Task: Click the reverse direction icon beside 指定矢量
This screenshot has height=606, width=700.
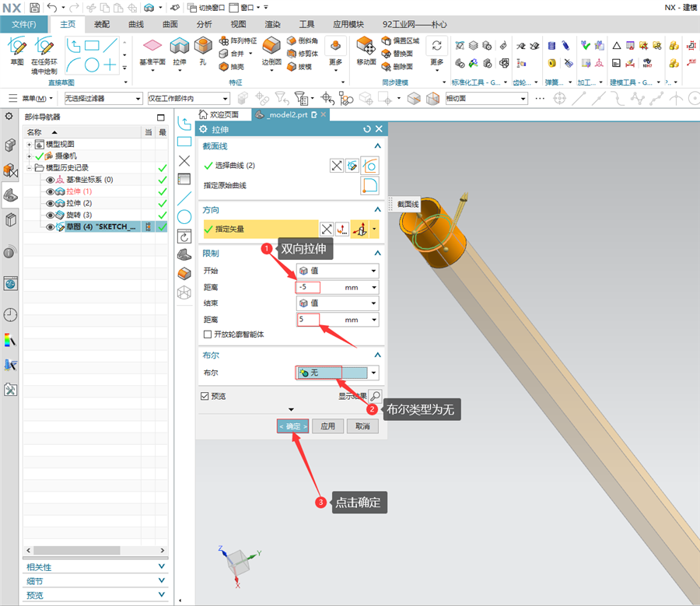Action: click(327, 229)
